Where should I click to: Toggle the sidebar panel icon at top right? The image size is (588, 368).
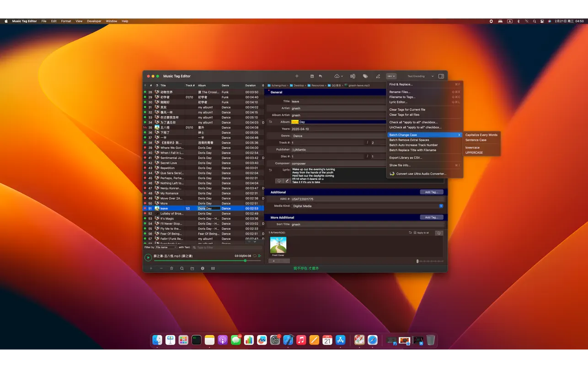pos(441,76)
